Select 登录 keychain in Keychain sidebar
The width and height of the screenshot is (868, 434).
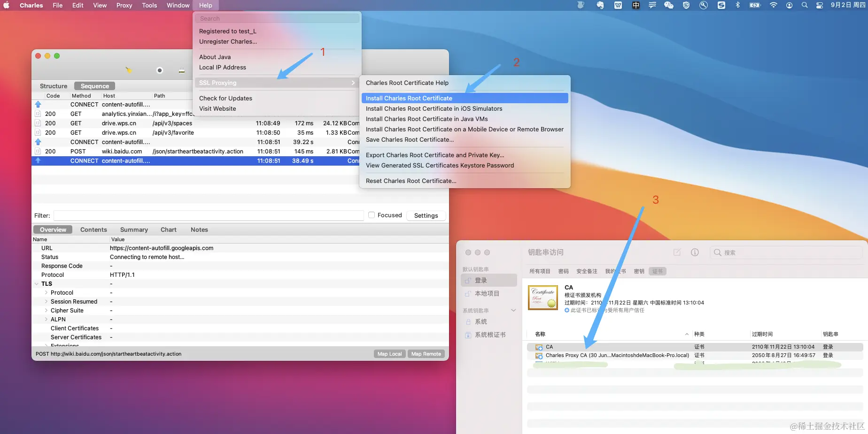[489, 281]
